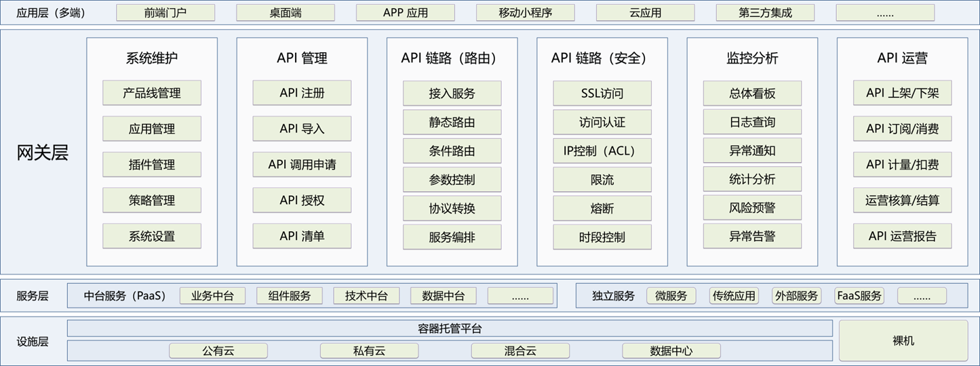Select 插件管理 in 系统维护 column
The image size is (980, 366).
pos(152,165)
